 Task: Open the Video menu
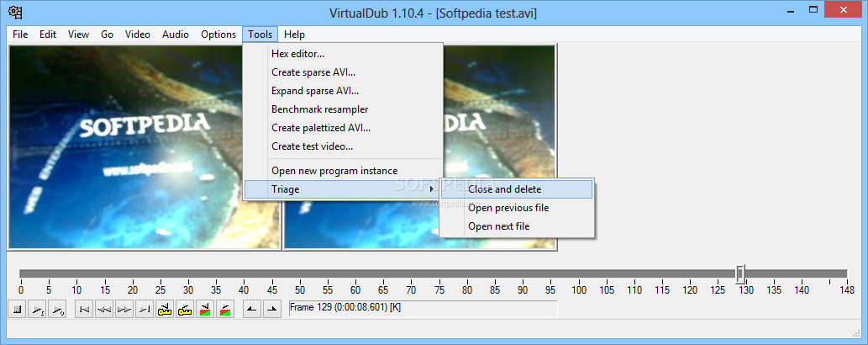pyautogui.click(x=137, y=34)
